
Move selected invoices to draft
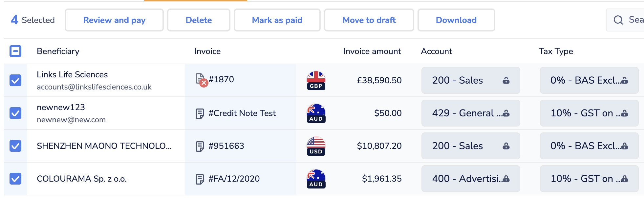click(x=369, y=20)
